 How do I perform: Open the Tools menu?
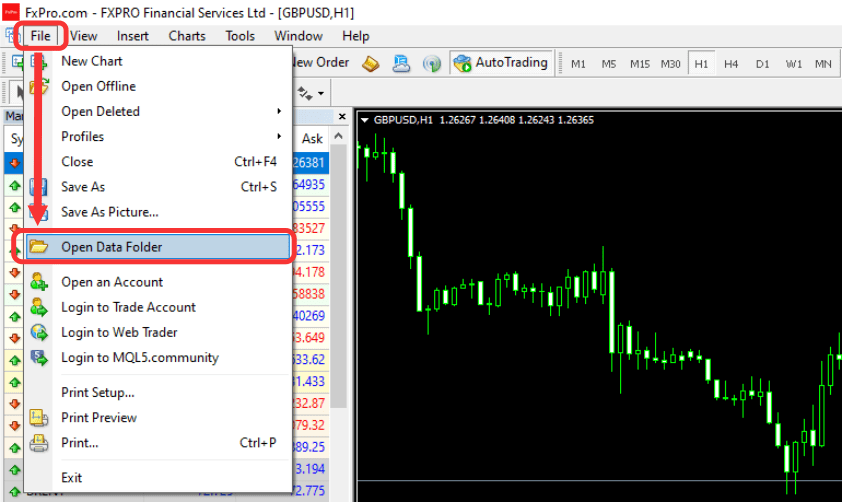point(240,36)
